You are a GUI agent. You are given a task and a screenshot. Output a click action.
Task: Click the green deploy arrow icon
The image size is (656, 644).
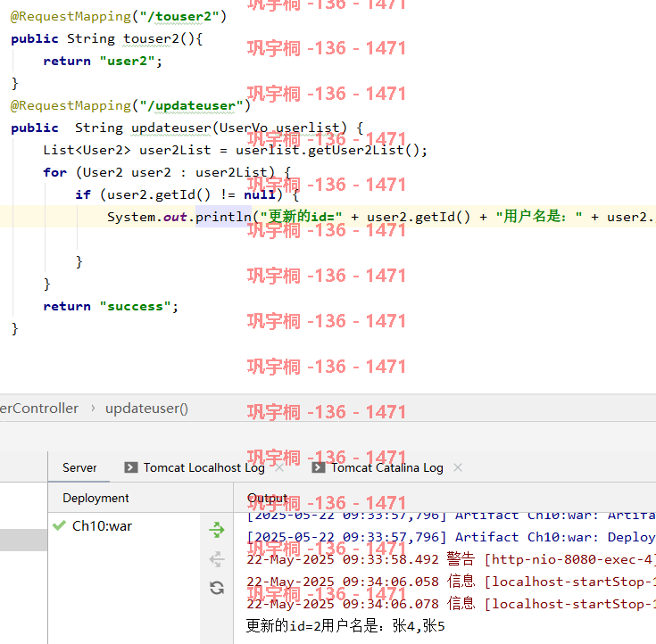[x=217, y=530]
